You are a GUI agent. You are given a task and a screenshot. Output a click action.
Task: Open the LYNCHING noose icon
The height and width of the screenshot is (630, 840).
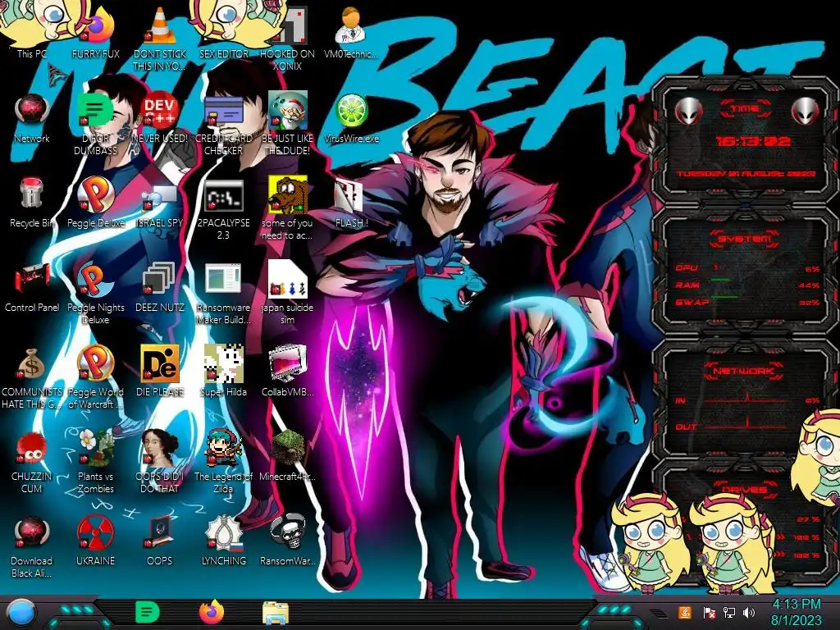[x=223, y=541]
